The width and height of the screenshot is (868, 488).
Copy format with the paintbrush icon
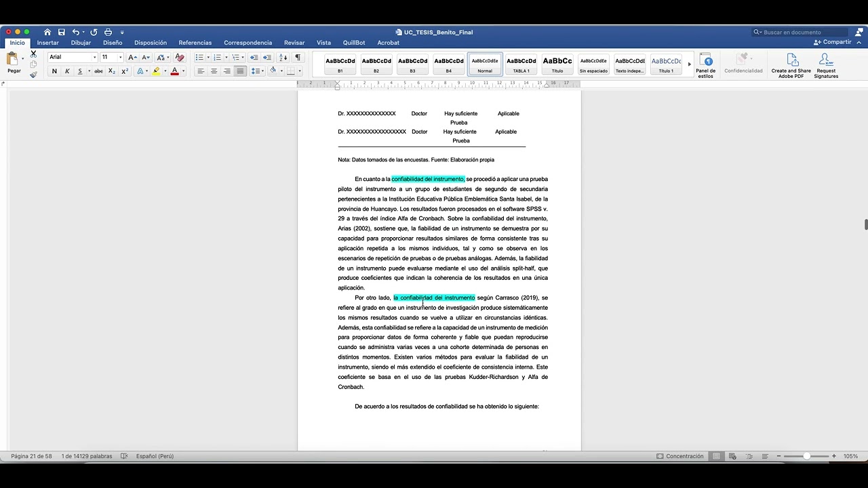33,75
